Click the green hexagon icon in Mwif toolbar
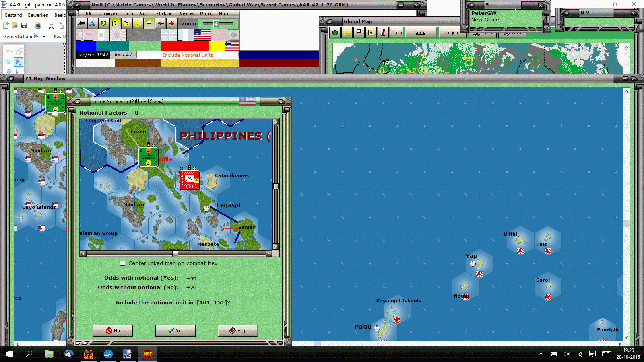This screenshot has height=362, width=644. tap(104, 23)
